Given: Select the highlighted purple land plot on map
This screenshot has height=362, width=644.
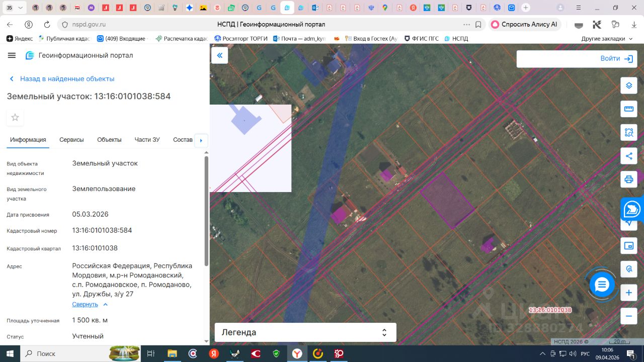Looking at the screenshot, I should point(447,200).
